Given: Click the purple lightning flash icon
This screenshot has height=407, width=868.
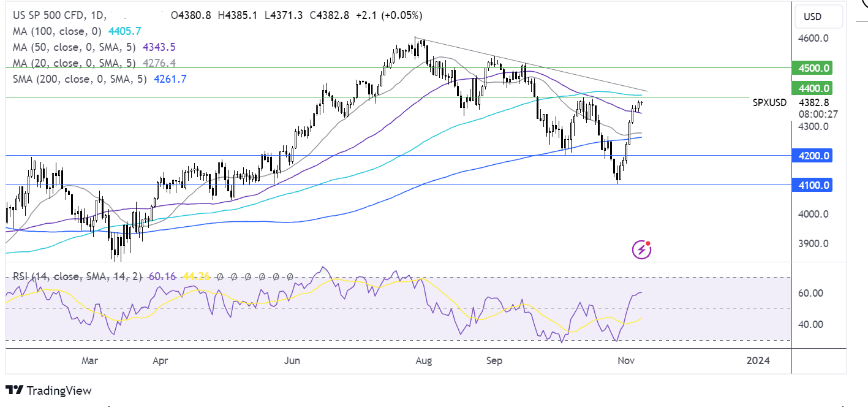Looking at the screenshot, I should [x=641, y=249].
